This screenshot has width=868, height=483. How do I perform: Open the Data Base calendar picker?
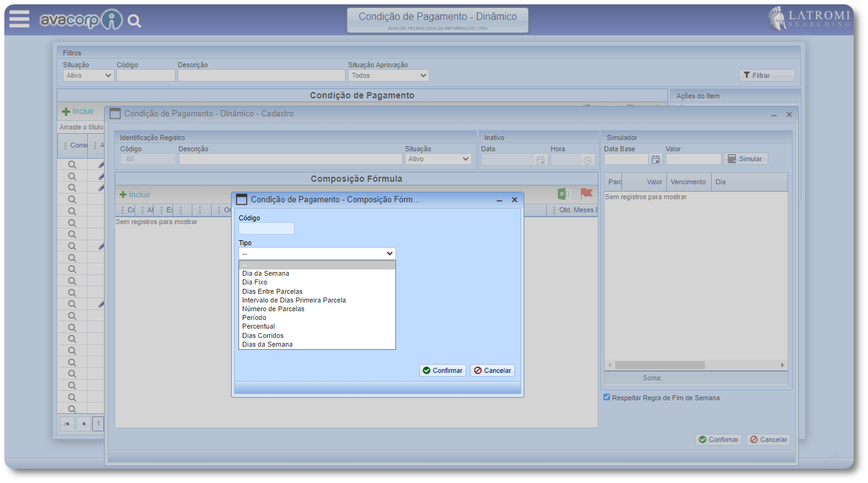(x=656, y=159)
